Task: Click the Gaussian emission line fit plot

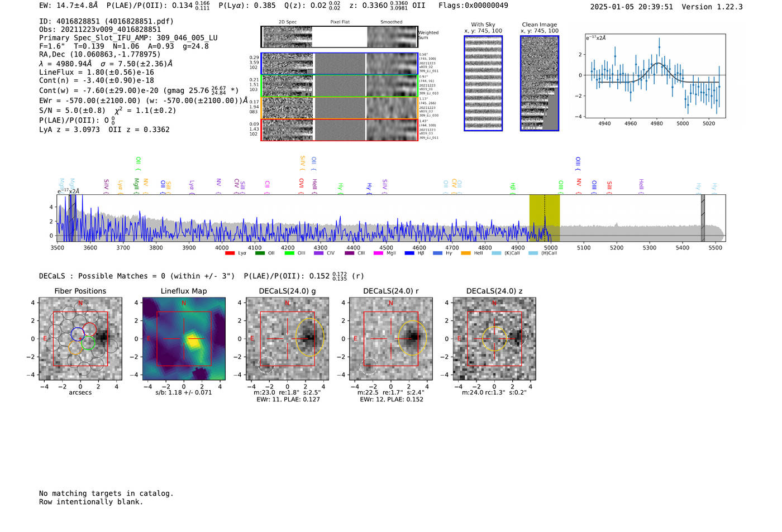Action: point(655,76)
